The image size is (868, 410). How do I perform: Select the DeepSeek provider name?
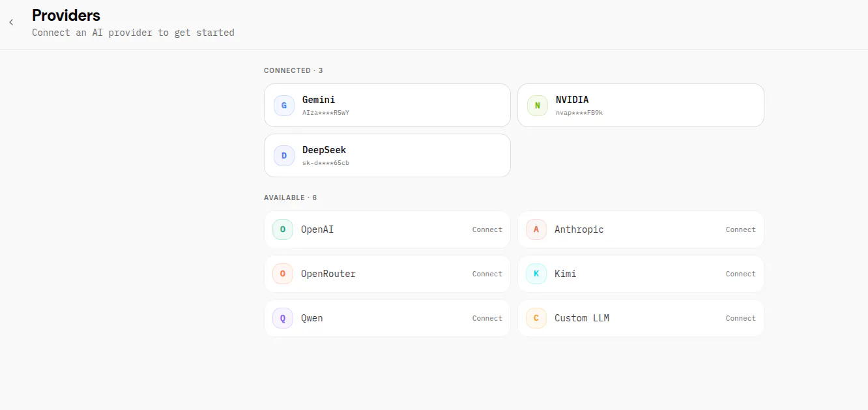point(325,150)
